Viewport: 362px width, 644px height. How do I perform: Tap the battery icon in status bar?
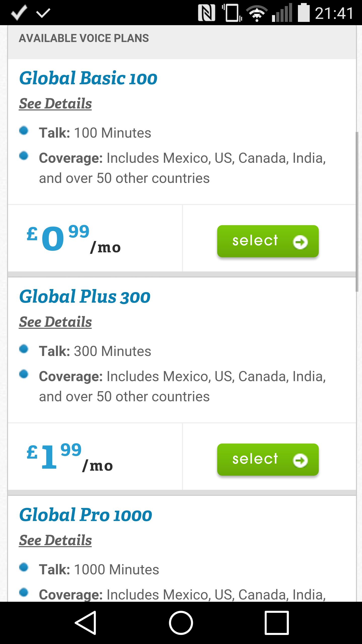pos(304,13)
